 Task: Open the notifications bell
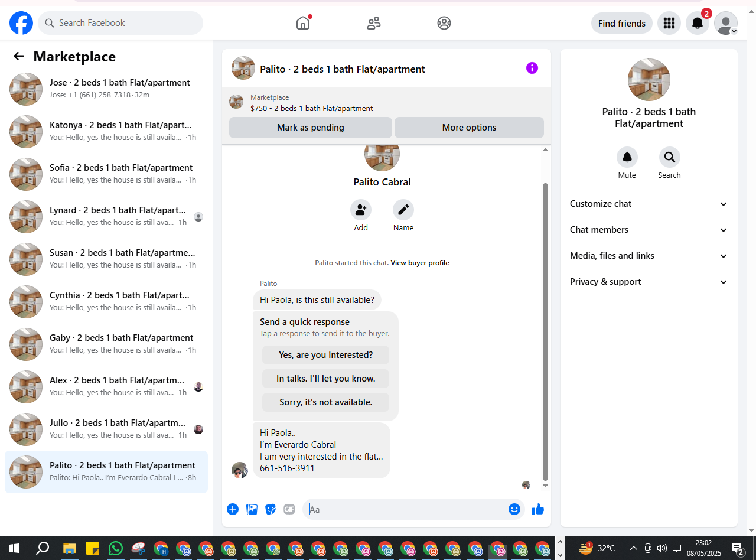(698, 23)
